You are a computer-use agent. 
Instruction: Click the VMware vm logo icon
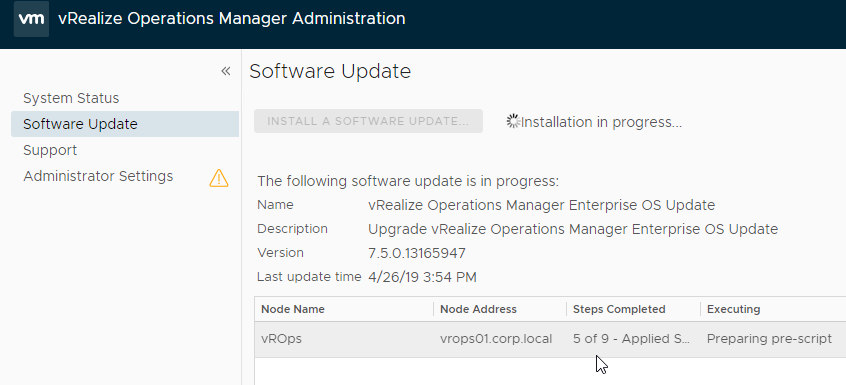coord(31,19)
